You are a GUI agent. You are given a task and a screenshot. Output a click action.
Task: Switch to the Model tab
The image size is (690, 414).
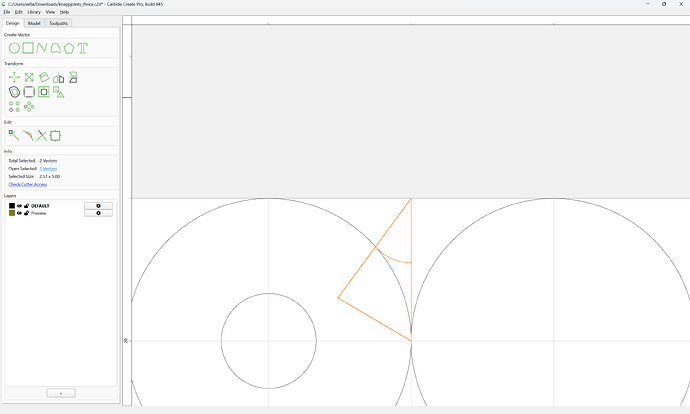click(34, 23)
